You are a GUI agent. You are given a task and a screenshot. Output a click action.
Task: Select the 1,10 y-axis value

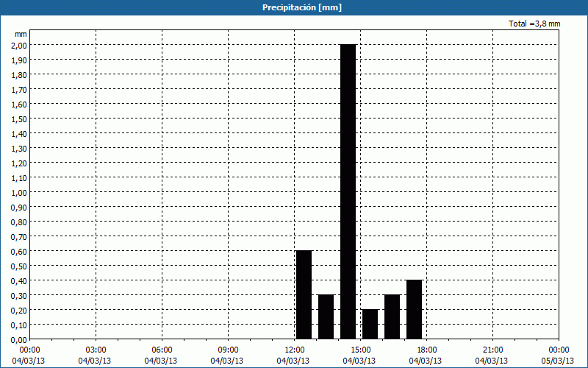click(20, 177)
